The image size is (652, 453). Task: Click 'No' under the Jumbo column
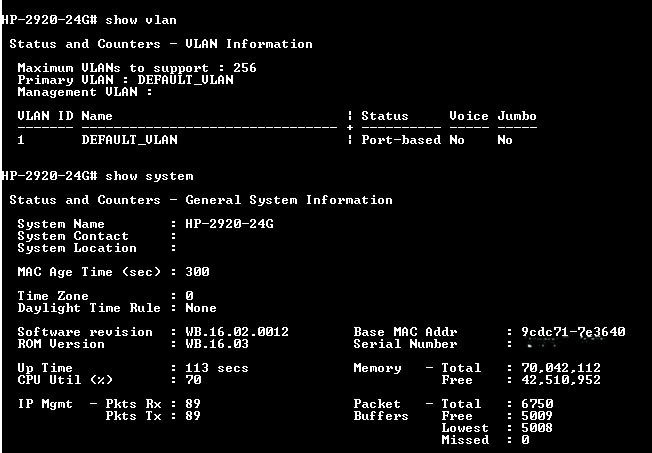pyautogui.click(x=505, y=140)
